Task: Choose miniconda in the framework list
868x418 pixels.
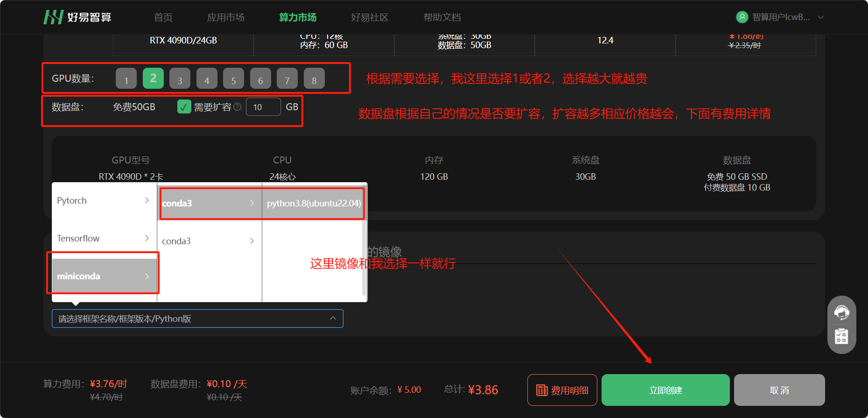Action: [105, 276]
